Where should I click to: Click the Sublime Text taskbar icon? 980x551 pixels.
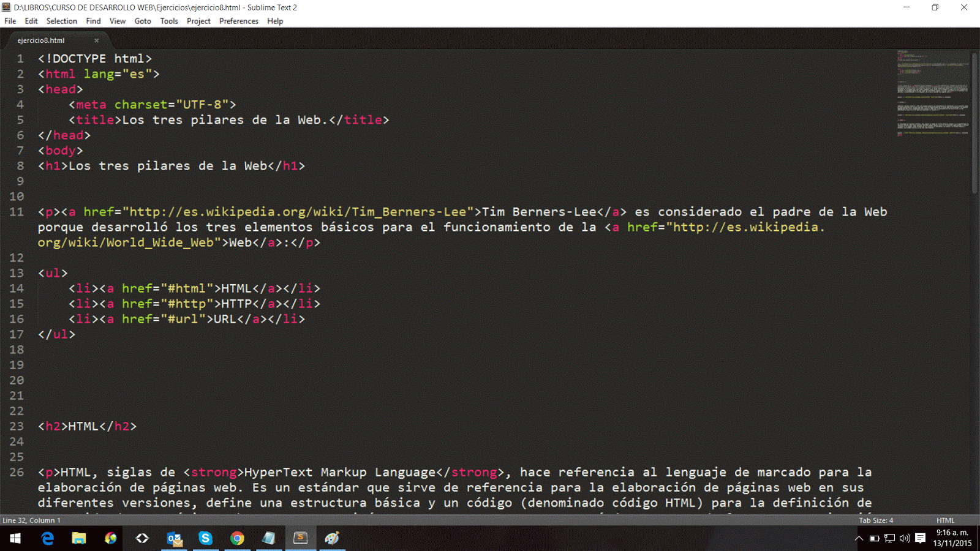coord(301,538)
